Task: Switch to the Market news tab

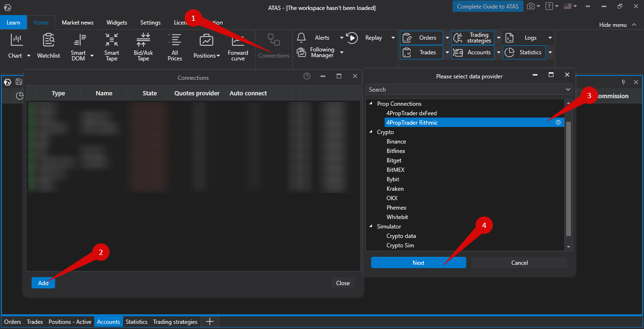Action: pyautogui.click(x=77, y=23)
